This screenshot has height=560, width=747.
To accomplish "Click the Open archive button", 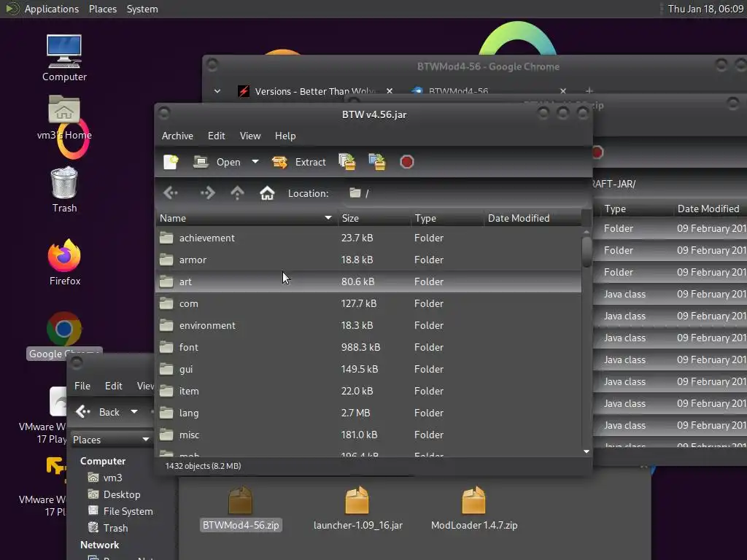I will coord(217,162).
